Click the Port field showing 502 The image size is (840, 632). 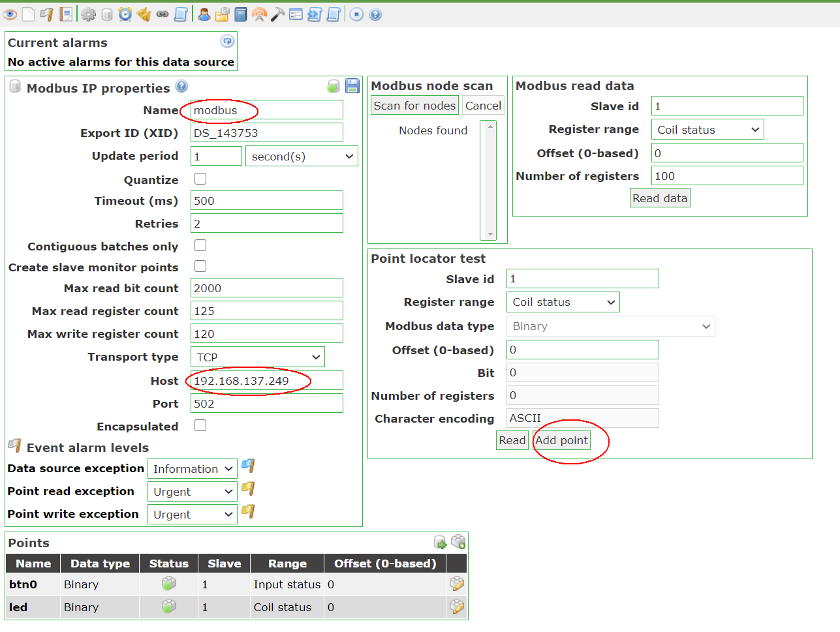[267, 403]
